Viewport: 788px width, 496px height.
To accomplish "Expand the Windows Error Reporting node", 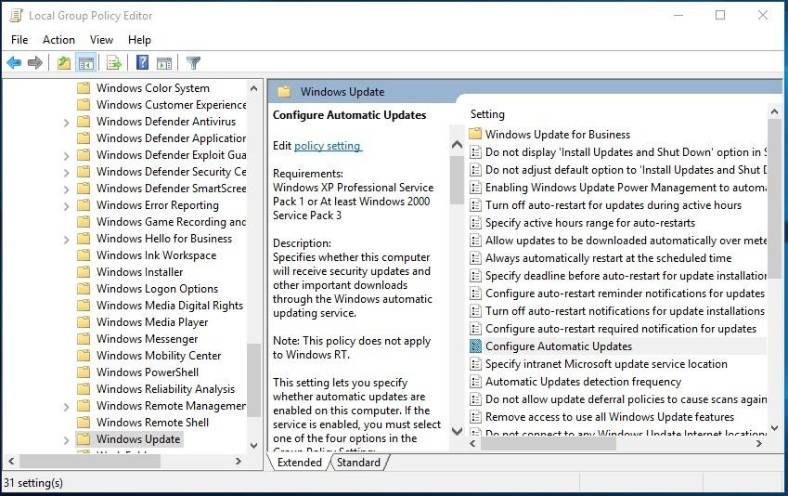I will [66, 206].
